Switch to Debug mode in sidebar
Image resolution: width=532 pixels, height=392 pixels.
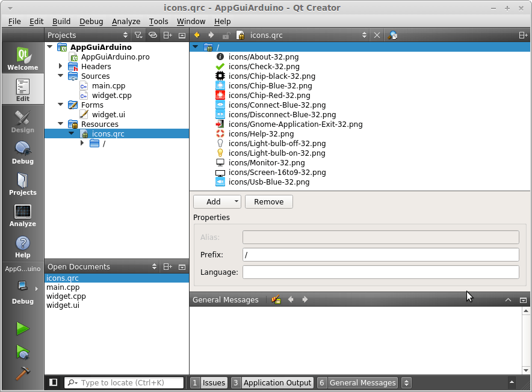point(23,152)
